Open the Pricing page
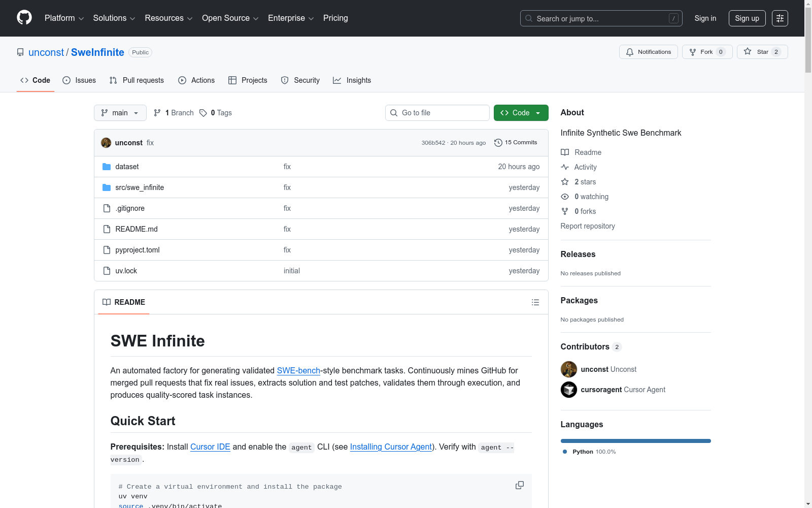The width and height of the screenshot is (812, 508). tap(335, 18)
